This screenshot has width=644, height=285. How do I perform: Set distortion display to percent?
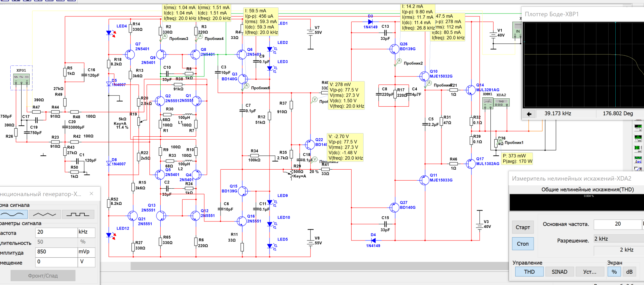[614, 272]
